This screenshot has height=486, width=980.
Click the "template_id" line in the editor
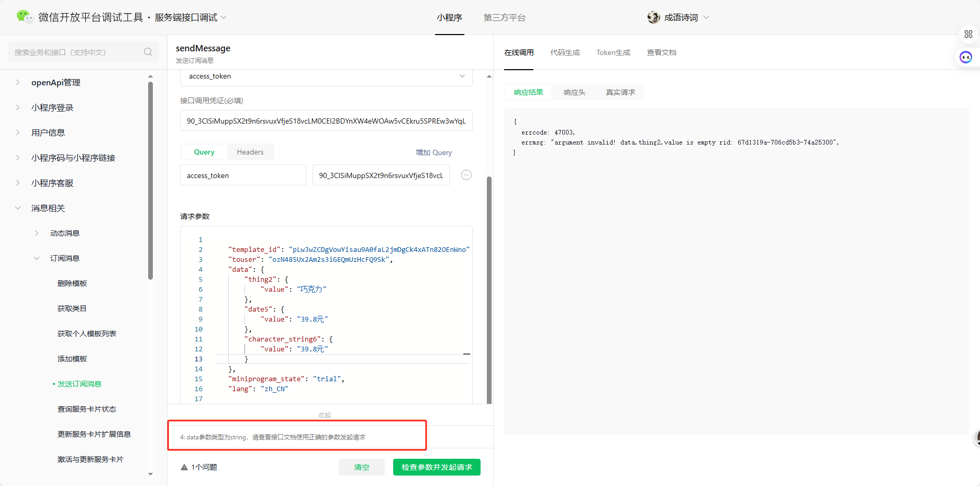point(349,249)
